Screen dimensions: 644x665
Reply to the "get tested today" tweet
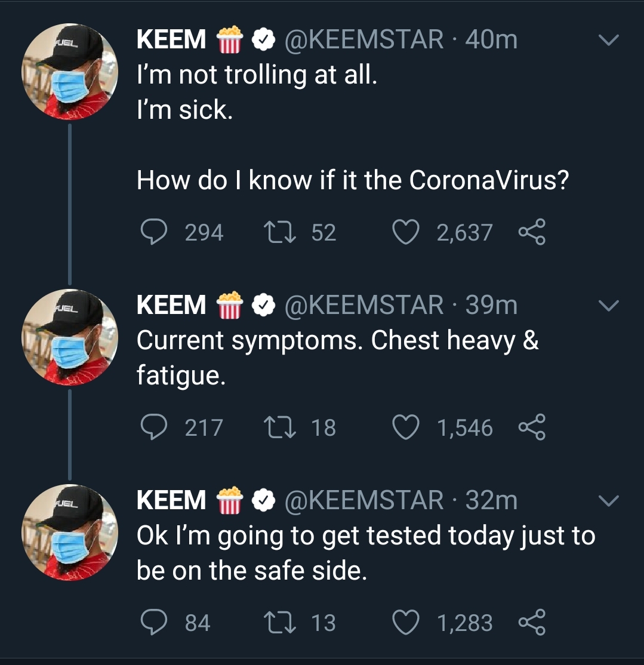tap(153, 622)
